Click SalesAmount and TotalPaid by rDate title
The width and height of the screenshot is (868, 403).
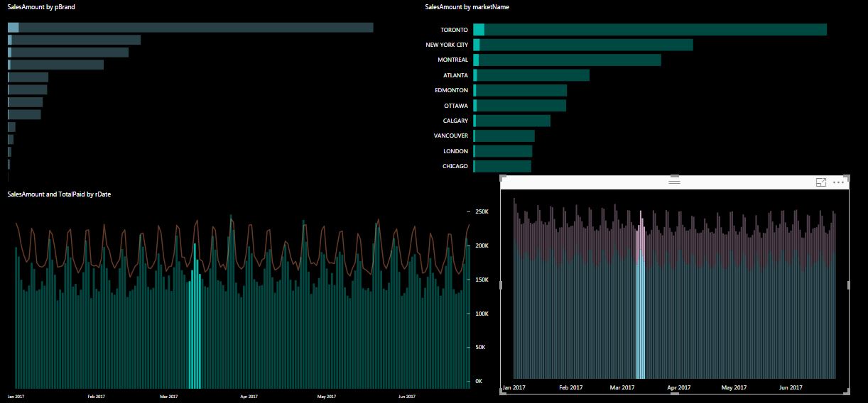coord(59,194)
